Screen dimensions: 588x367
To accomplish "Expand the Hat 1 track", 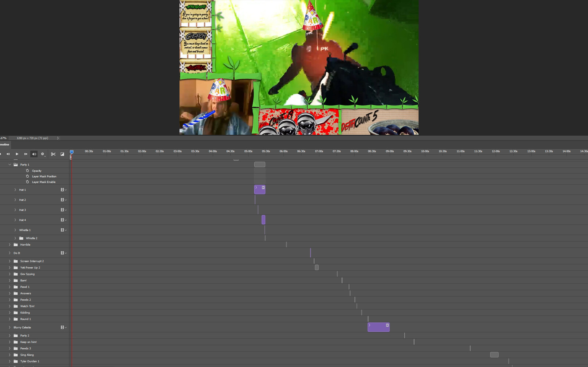I will click(x=15, y=190).
